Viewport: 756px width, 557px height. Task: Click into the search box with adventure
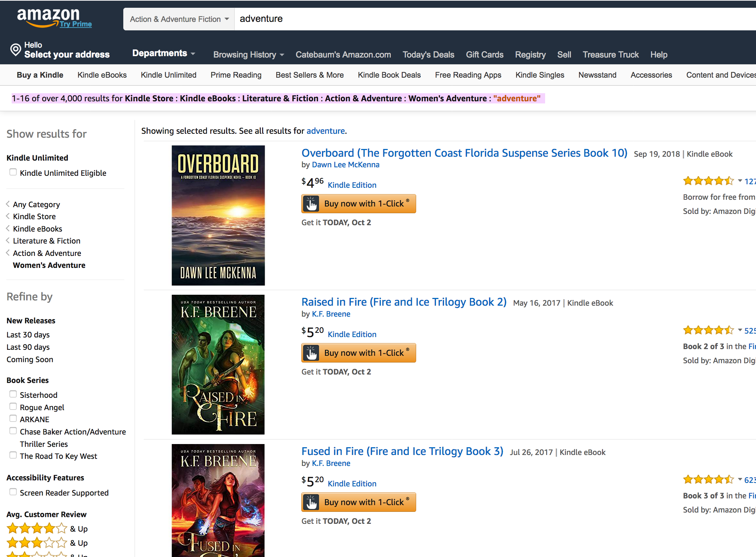[495, 19]
